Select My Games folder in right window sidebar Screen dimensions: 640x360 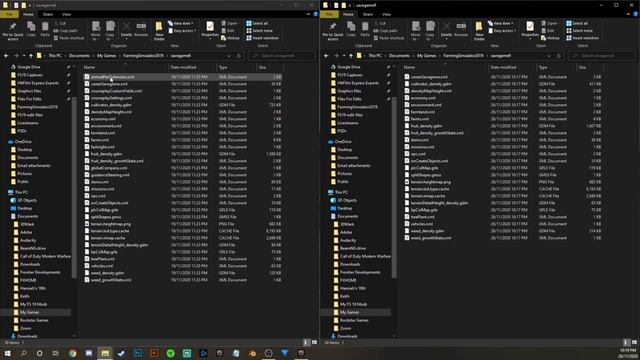point(349,312)
